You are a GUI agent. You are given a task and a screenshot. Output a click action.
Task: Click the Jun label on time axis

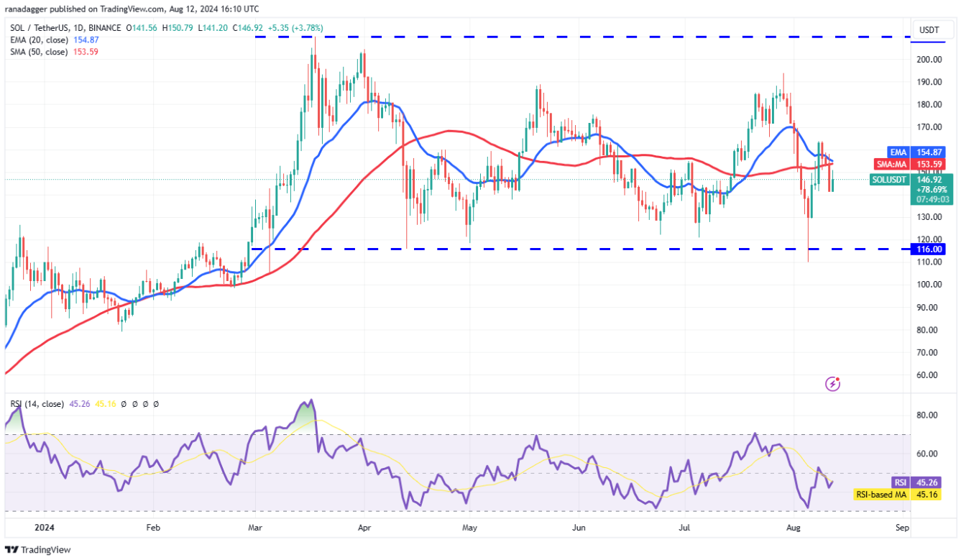[x=578, y=527]
